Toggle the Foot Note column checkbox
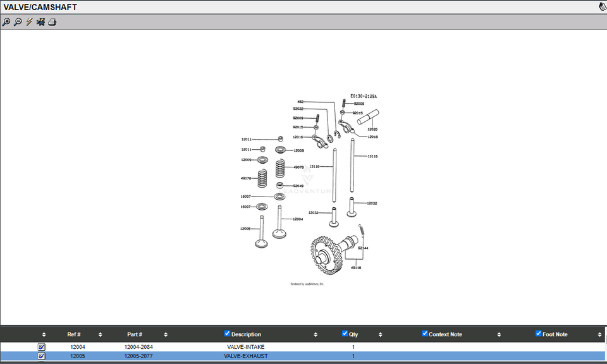This screenshot has width=607, height=364. [x=539, y=334]
